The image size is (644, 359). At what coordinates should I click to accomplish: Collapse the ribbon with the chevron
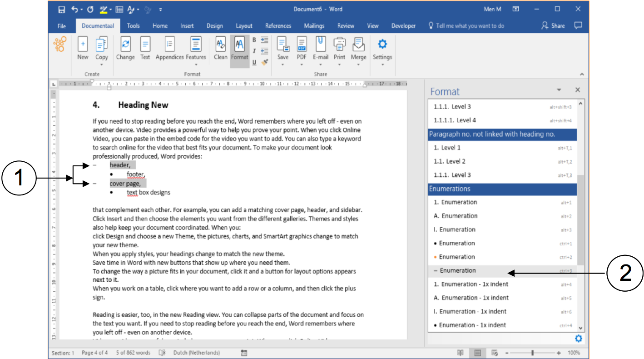(x=582, y=74)
